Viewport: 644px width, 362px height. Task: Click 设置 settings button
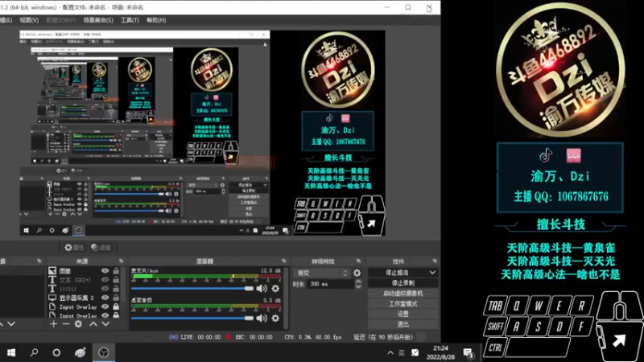click(x=402, y=314)
